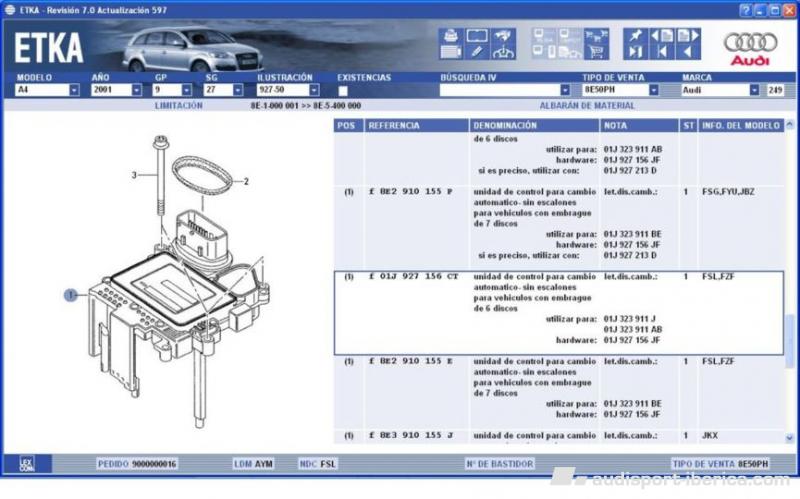This screenshot has width=800, height=499.
Task: Click the multiple shopping carts icon
Action: tap(596, 35)
